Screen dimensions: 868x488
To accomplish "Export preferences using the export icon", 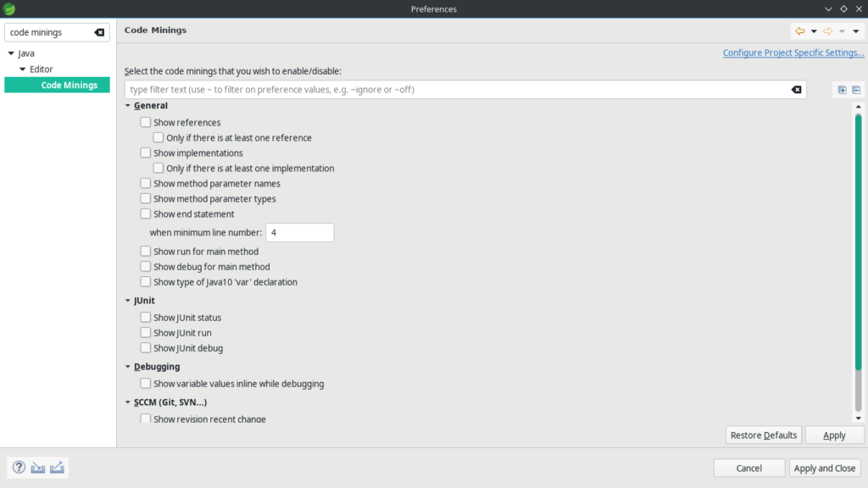I will 57,468.
